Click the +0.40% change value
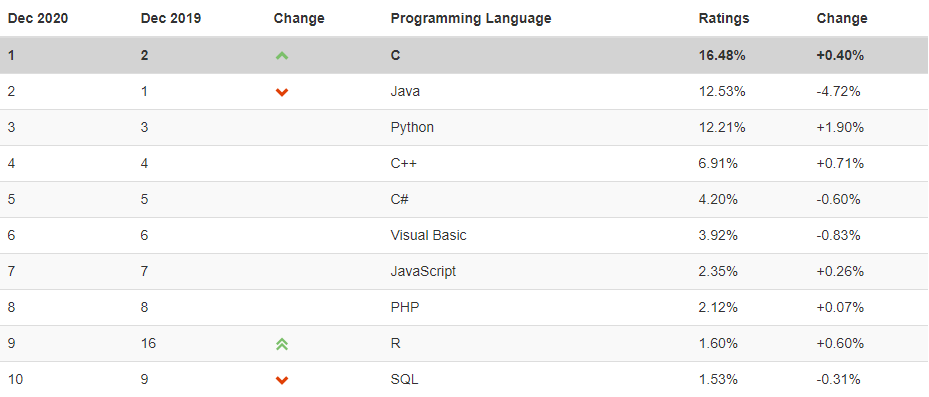929x397 pixels. [x=840, y=56]
